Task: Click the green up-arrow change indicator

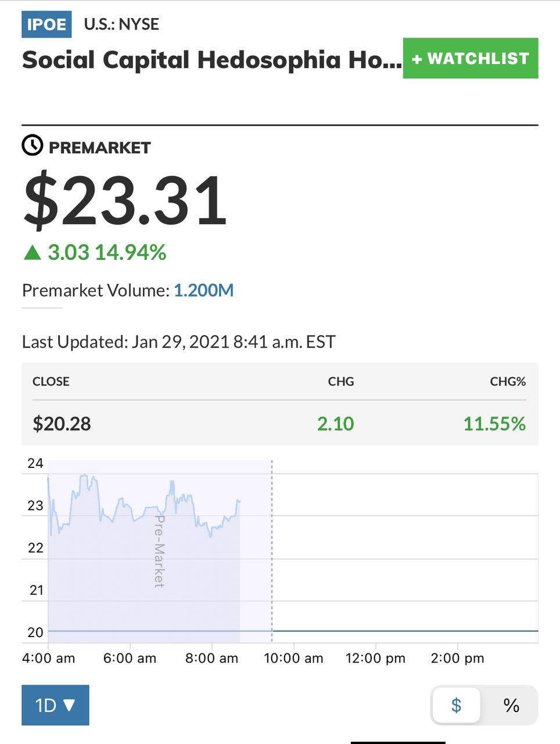Action: pyautogui.click(x=32, y=252)
